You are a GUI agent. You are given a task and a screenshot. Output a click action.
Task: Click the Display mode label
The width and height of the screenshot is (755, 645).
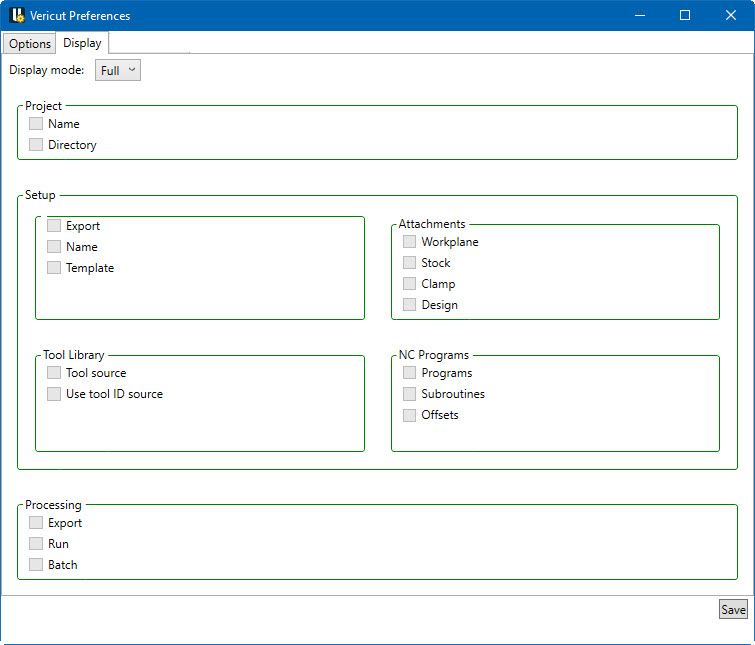47,70
